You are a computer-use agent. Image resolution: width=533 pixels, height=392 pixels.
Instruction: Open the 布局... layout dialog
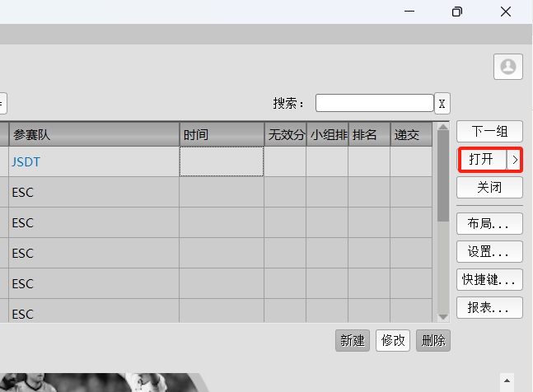pos(489,223)
